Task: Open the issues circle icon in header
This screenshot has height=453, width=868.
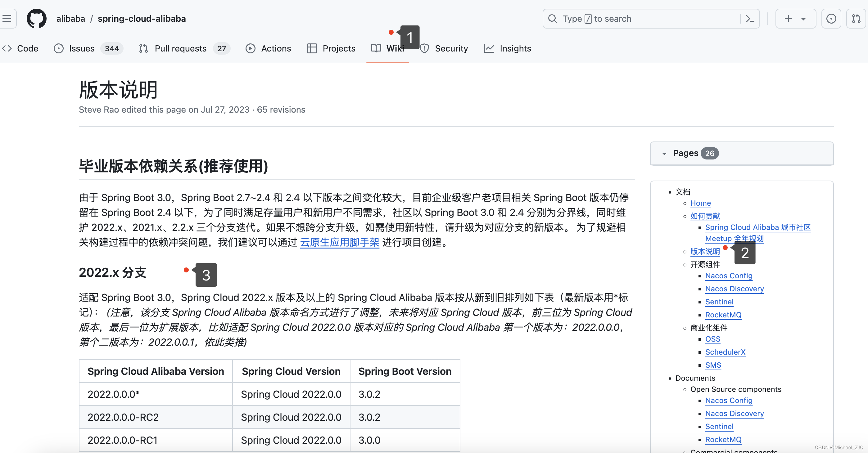Action: click(831, 19)
